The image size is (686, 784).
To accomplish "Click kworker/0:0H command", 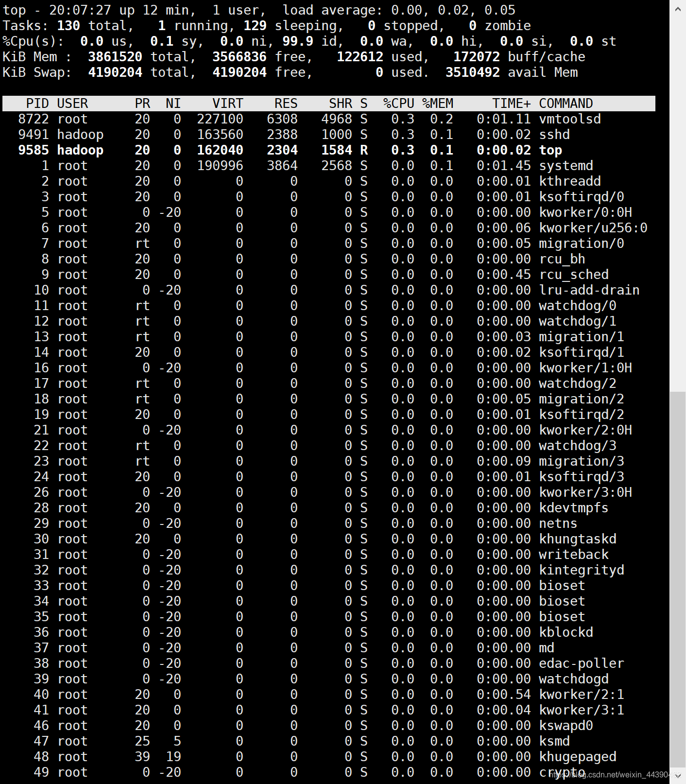I will click(x=585, y=212).
